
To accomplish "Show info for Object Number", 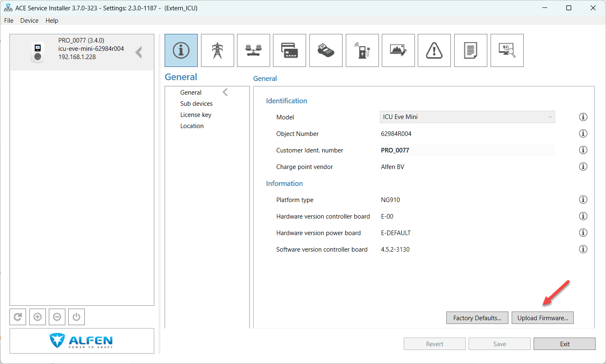I will click(583, 133).
